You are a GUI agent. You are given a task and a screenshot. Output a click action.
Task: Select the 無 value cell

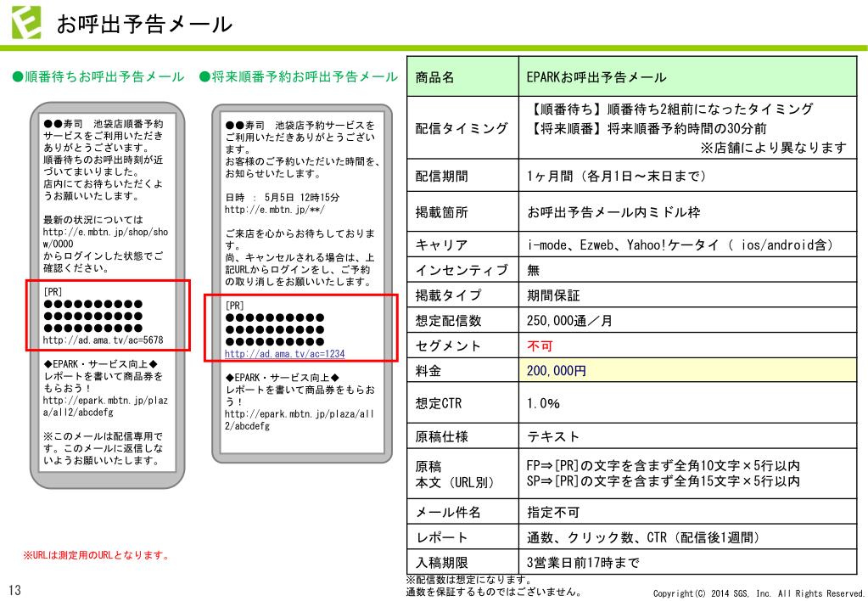click(x=687, y=270)
